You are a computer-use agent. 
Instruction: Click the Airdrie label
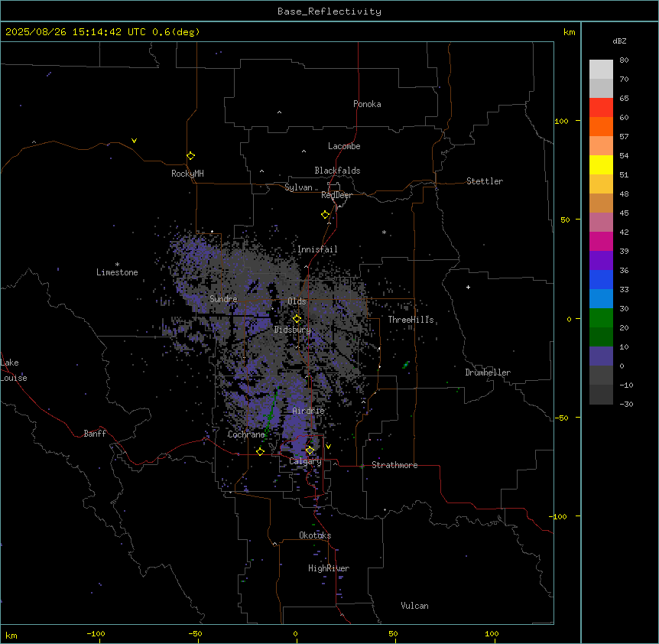click(309, 411)
